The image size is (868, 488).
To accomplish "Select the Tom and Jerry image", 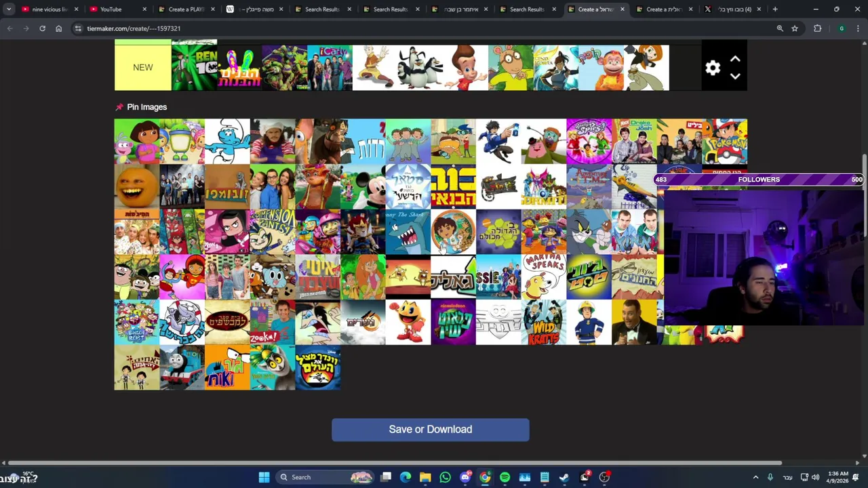I will [589, 232].
